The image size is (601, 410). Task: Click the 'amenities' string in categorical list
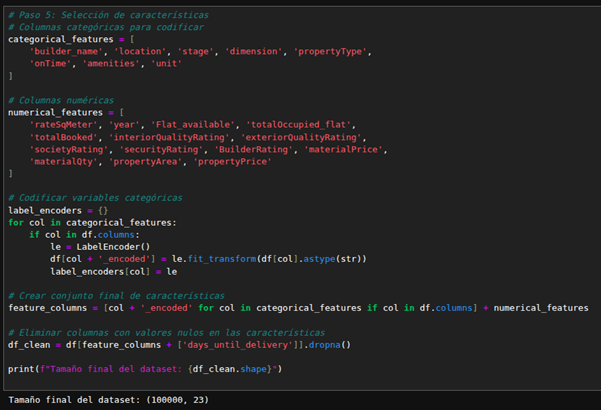coord(111,63)
